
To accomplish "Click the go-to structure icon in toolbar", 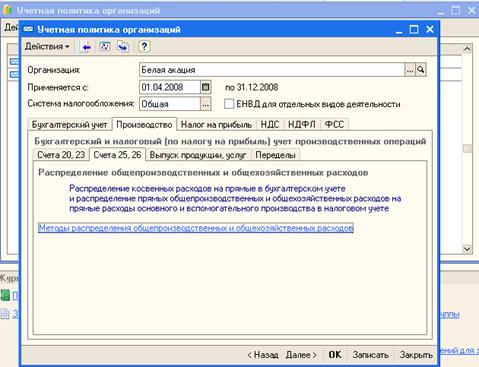I will pyautogui.click(x=123, y=47).
